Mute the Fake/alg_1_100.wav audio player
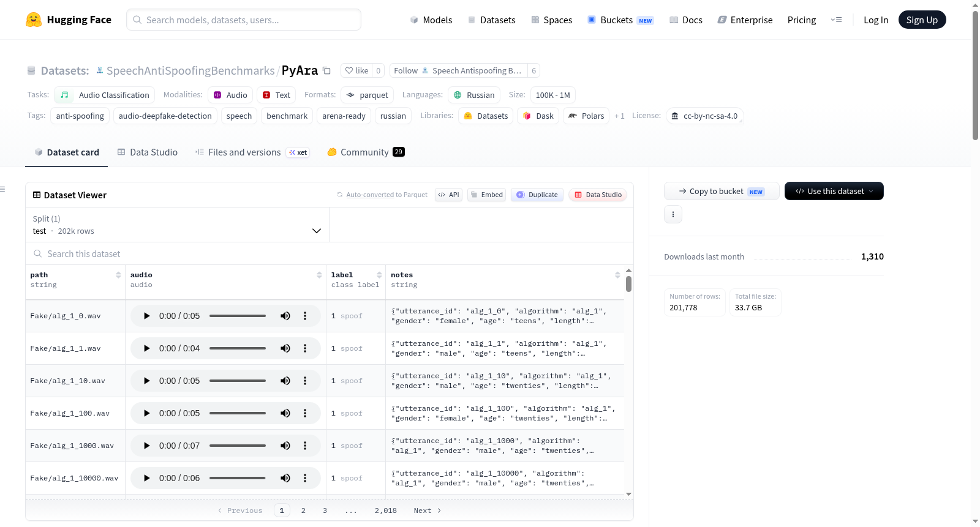980x527 pixels. tap(285, 413)
